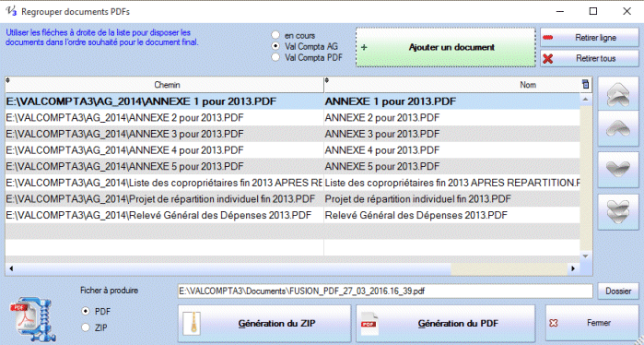Open the 'Dossier' folder chooser
The image size is (644, 345).
[x=618, y=291]
